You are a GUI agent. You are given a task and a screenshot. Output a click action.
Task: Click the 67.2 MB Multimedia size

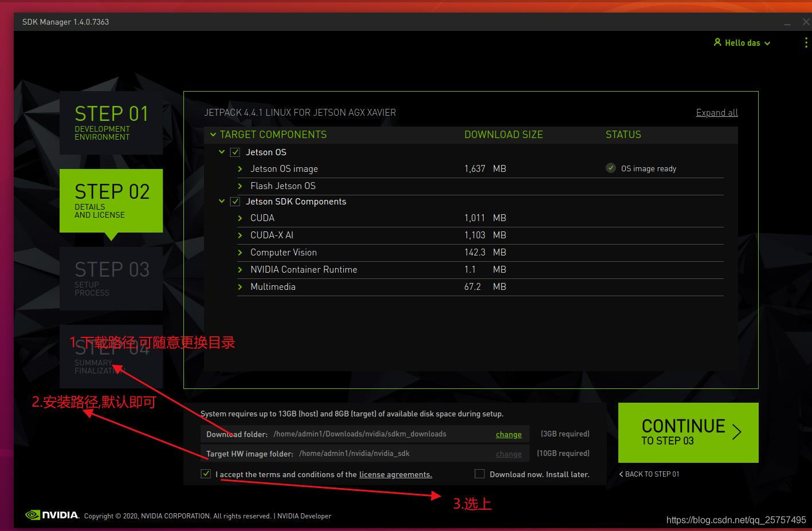[485, 286]
